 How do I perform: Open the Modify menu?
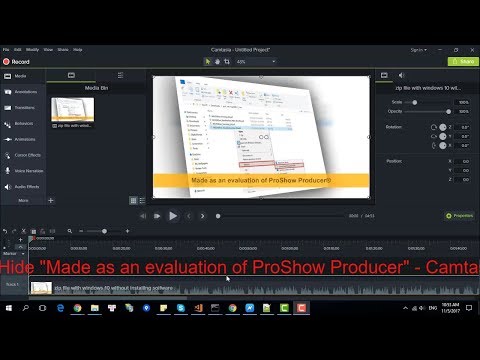[32, 50]
